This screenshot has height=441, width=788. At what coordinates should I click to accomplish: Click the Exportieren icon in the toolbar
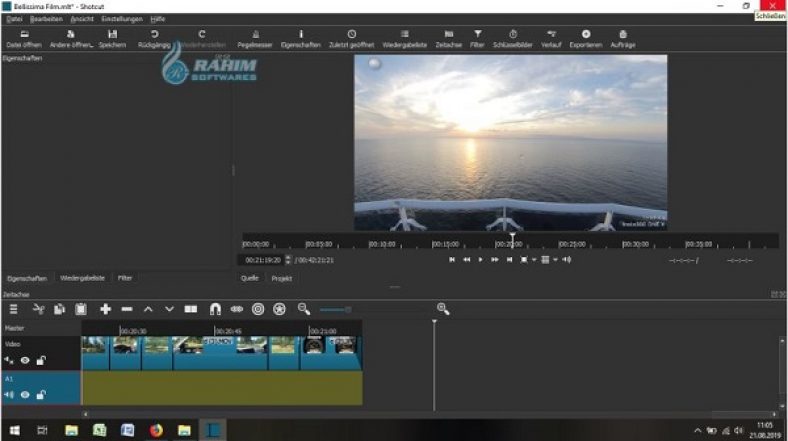[x=585, y=38]
